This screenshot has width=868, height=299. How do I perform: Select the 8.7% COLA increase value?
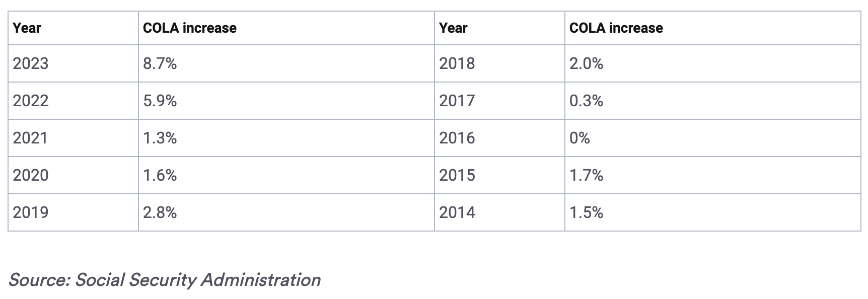(160, 63)
